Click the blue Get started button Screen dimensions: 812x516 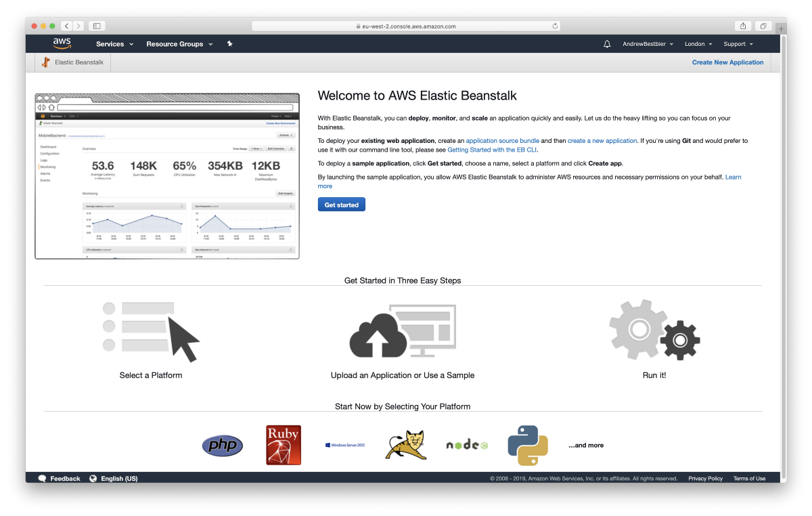tap(342, 205)
